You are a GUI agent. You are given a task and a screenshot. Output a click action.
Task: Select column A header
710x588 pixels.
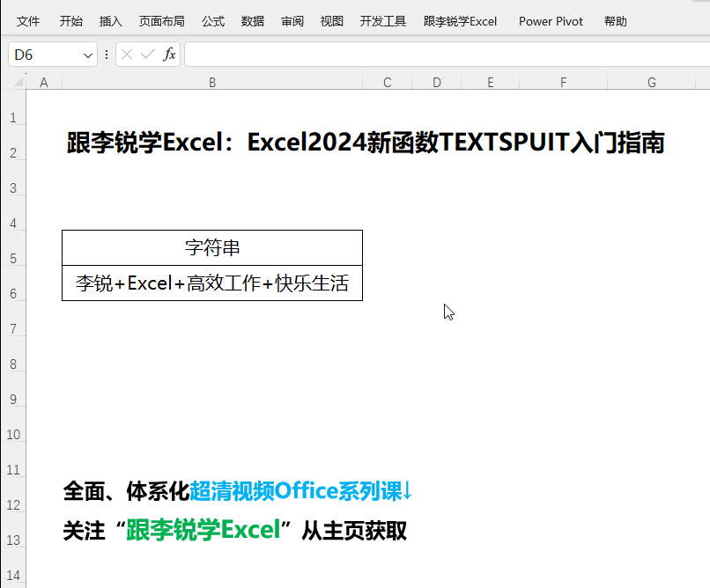coord(44,83)
